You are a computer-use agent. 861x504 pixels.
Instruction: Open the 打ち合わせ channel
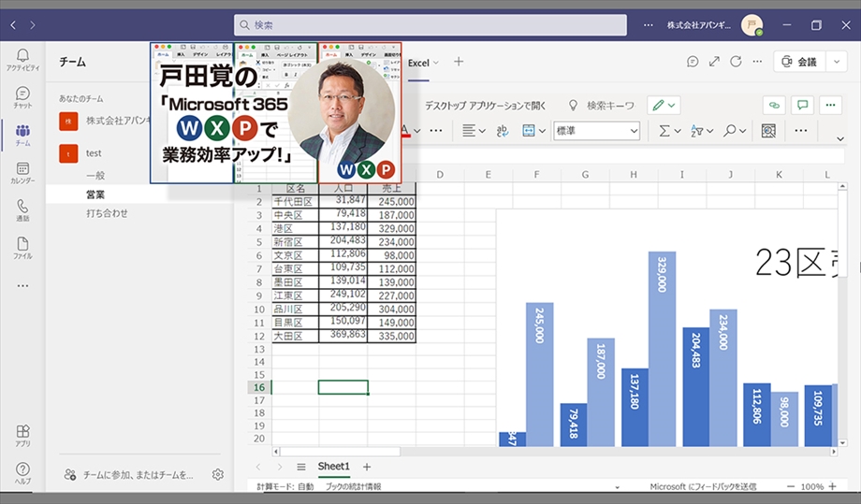(107, 213)
